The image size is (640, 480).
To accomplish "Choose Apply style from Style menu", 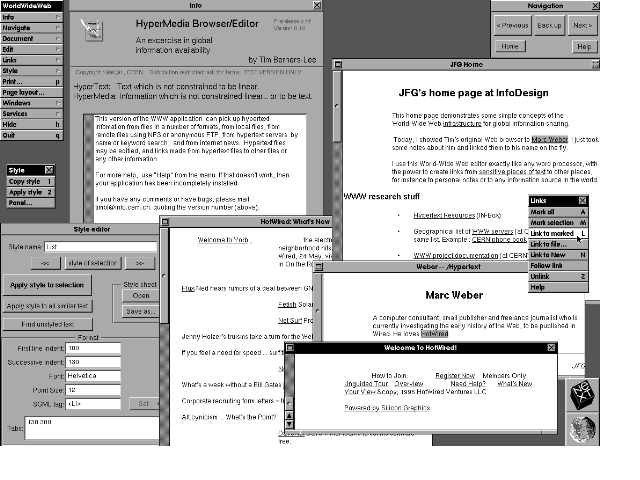I will click(31, 192).
